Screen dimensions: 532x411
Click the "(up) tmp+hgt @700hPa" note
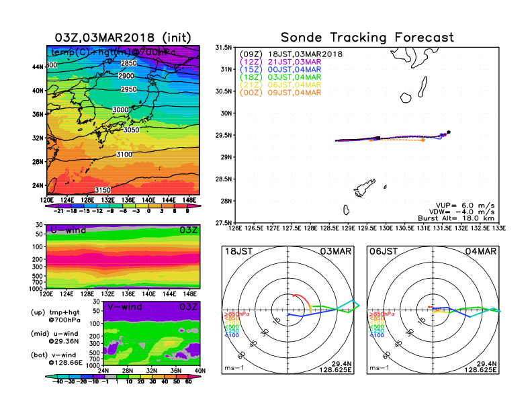55,316
